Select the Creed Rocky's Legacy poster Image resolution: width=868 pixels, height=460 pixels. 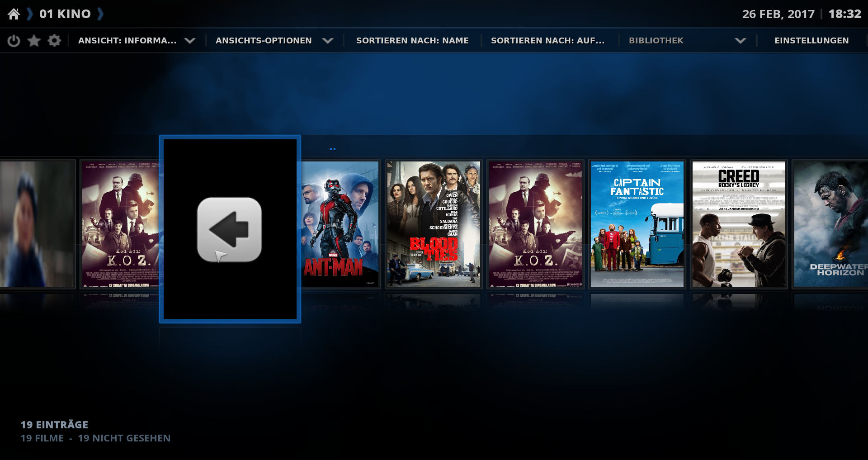739,224
